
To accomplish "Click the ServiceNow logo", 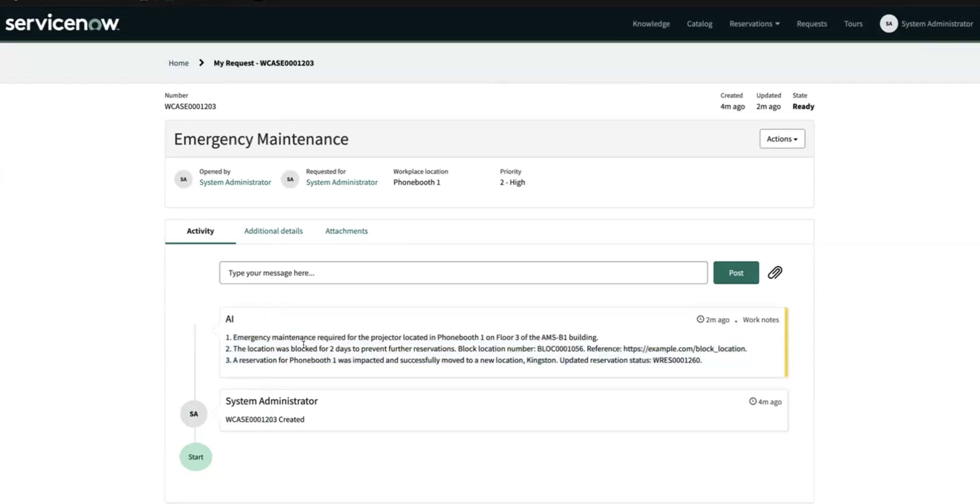I will click(62, 23).
